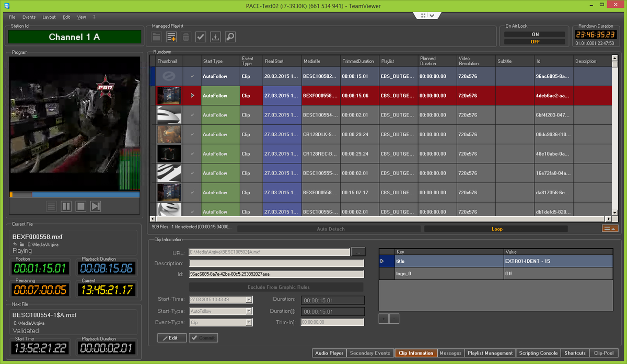Switch to the Shortcuts tab
627x364 pixels.
575,353
